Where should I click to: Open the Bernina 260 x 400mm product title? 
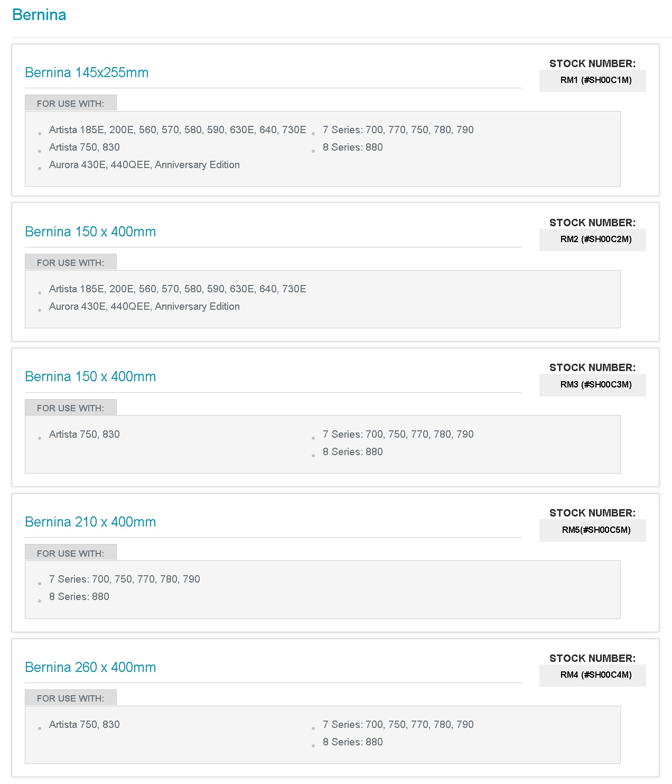[x=90, y=667]
